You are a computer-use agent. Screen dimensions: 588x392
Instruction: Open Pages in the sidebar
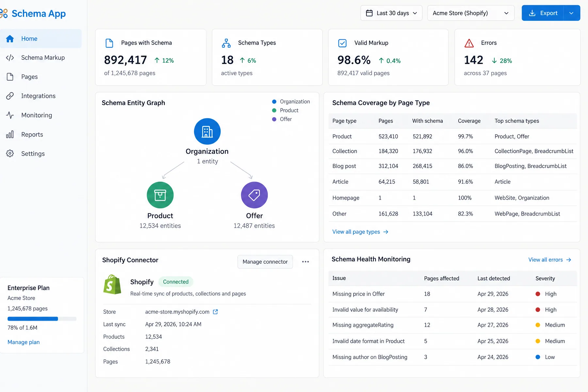pyautogui.click(x=41, y=77)
